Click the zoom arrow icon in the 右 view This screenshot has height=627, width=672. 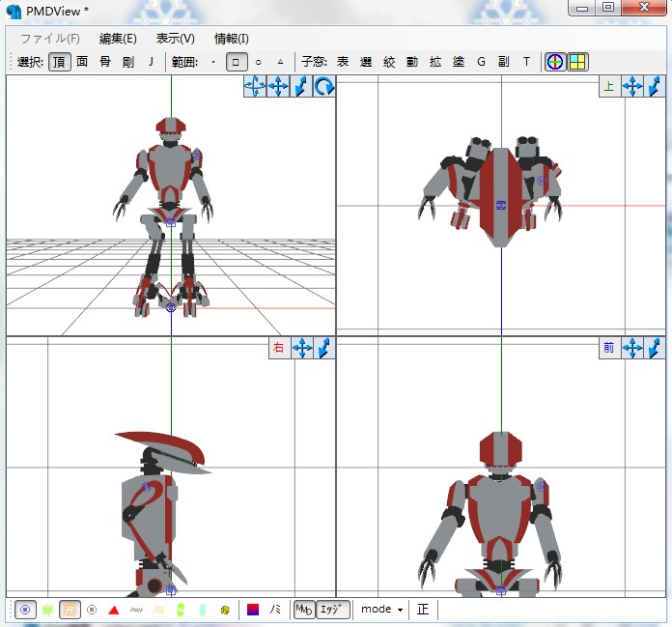[324, 348]
